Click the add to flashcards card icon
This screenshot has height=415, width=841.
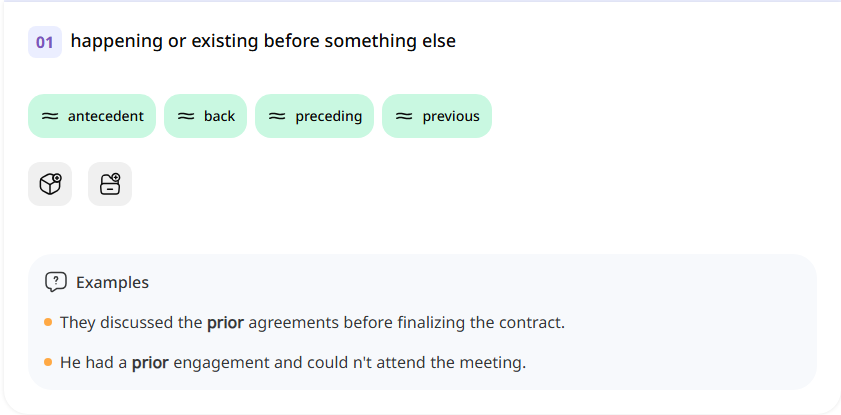(110, 184)
